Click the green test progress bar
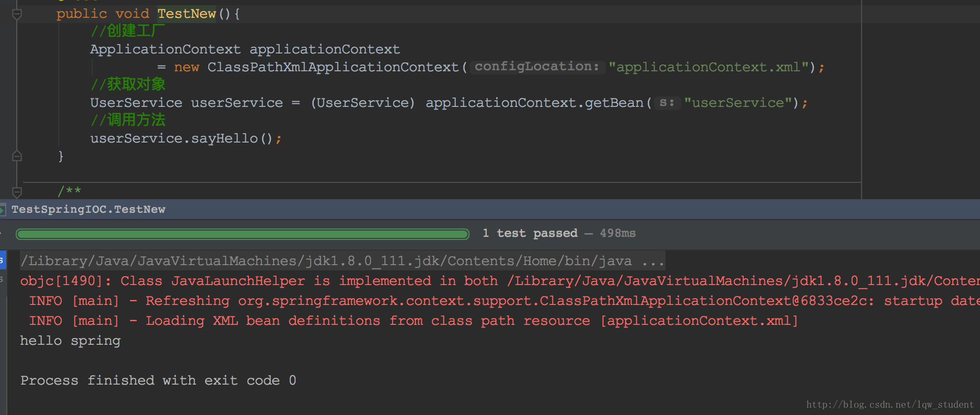 (x=243, y=234)
